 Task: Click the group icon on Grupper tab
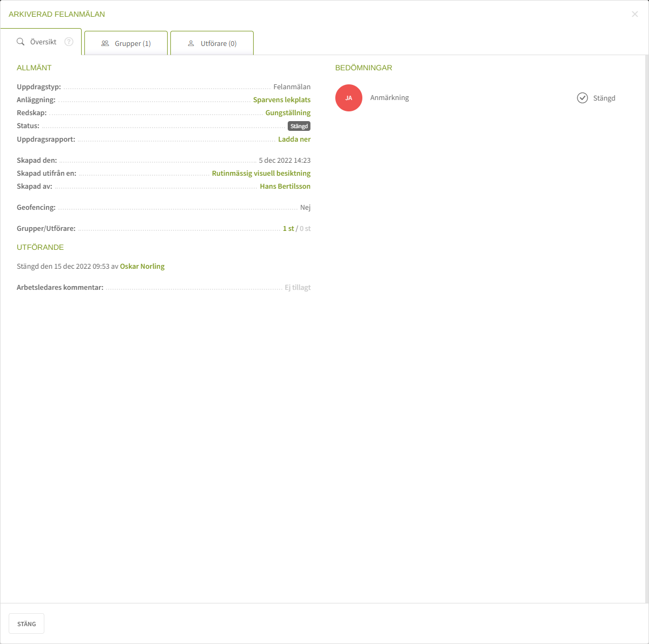pos(105,43)
